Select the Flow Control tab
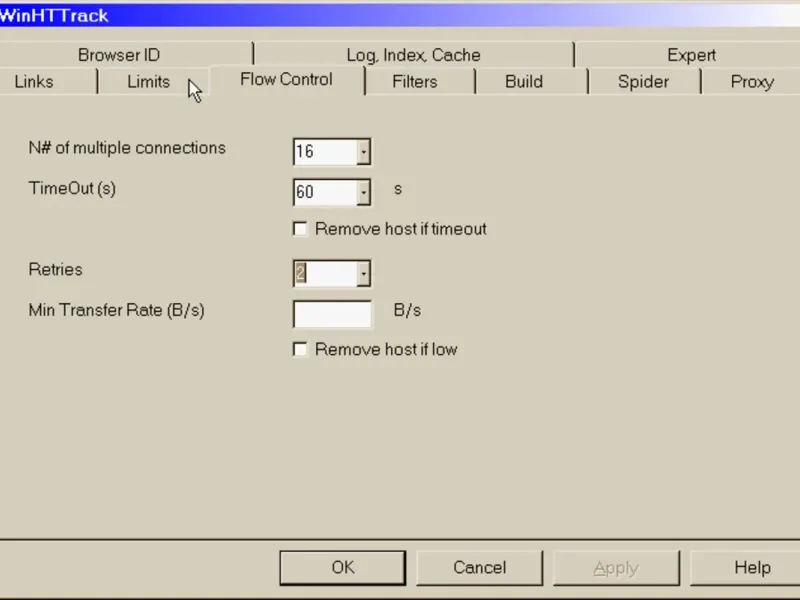The height and width of the screenshot is (600, 800). (286, 80)
